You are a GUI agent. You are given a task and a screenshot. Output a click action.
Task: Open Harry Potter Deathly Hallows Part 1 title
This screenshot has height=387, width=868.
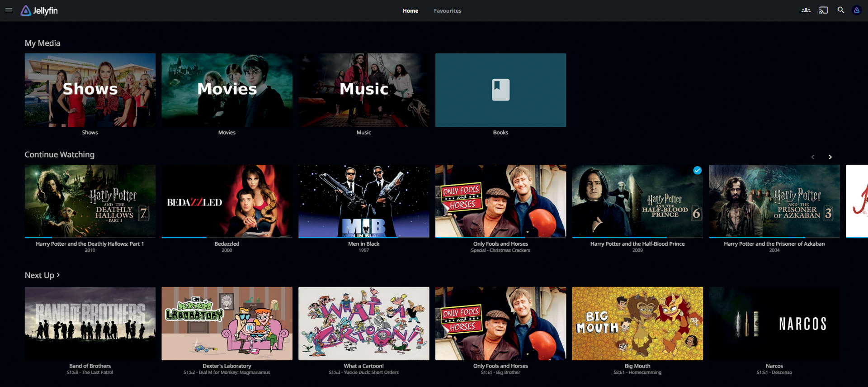click(90, 244)
